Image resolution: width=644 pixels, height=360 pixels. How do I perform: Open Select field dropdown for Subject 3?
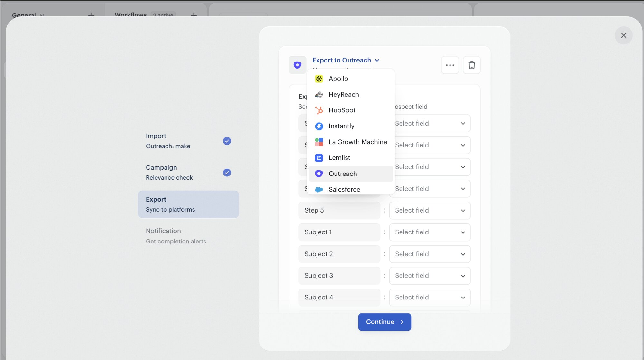tap(430, 276)
